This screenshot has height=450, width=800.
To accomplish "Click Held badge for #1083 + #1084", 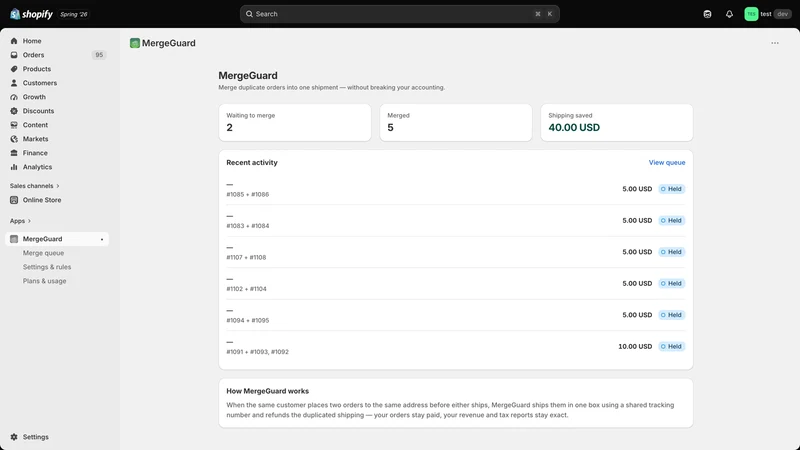I will 671,220.
